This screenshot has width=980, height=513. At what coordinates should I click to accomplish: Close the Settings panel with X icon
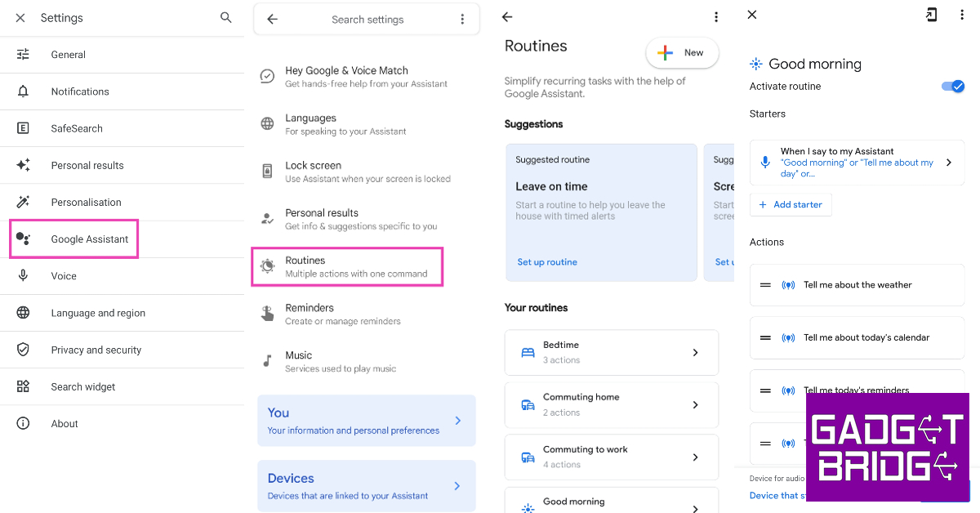click(x=20, y=18)
